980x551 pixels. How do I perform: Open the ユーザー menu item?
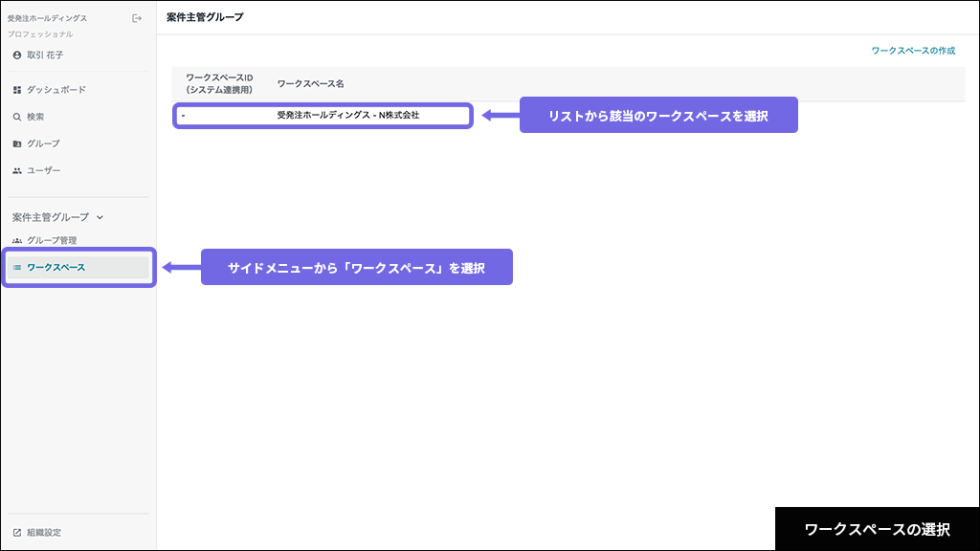pyautogui.click(x=44, y=170)
